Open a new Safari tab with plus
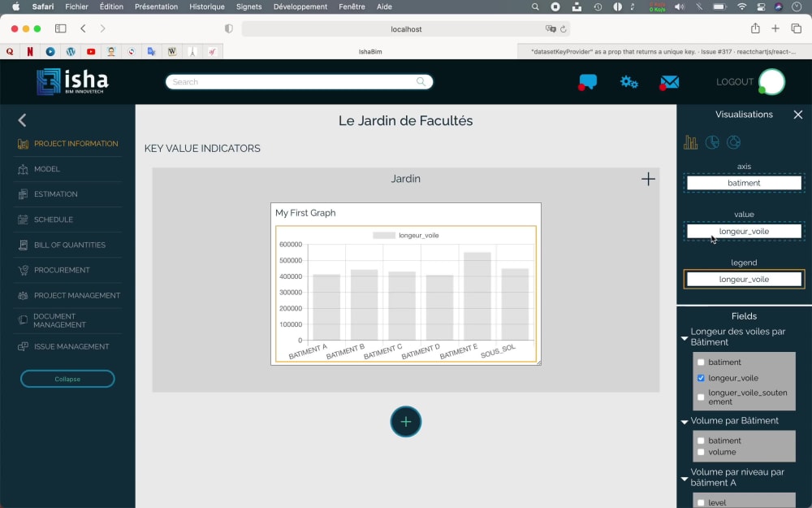The height and width of the screenshot is (508, 812). (775, 28)
